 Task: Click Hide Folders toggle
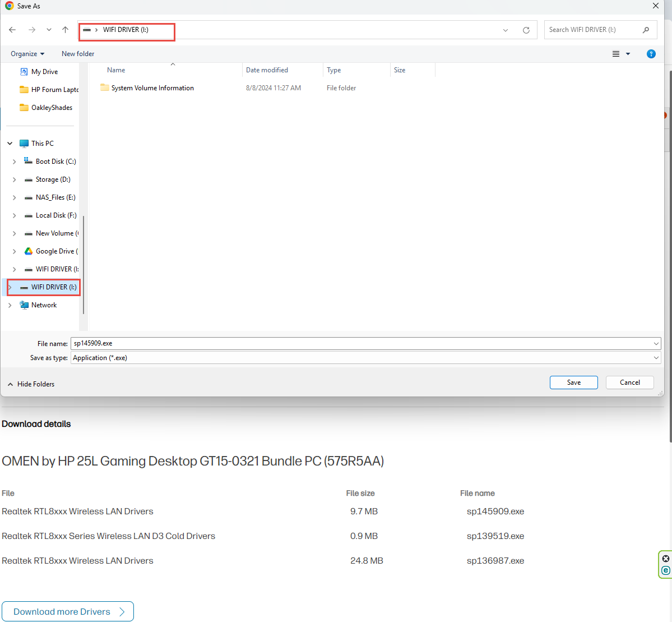pos(31,384)
